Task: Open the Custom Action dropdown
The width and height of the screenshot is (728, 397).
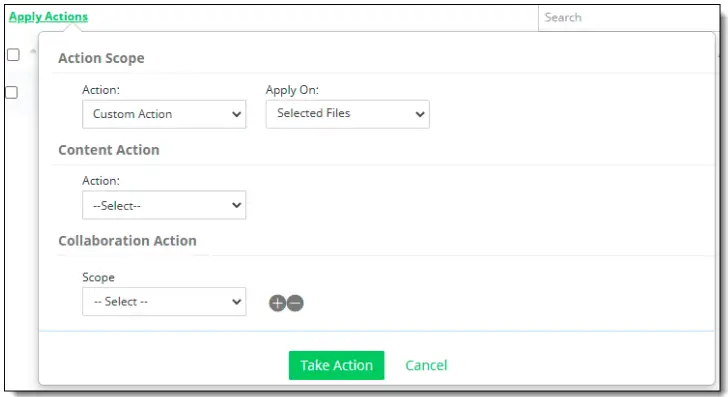Action: [164, 114]
